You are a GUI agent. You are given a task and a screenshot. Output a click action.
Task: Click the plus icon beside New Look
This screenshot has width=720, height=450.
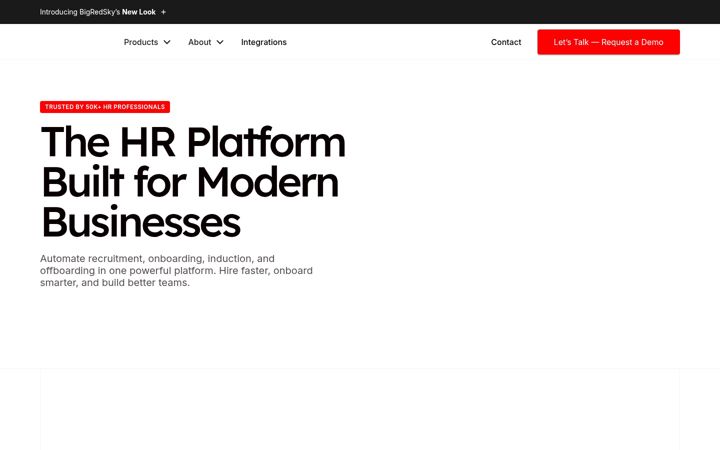pos(163,12)
